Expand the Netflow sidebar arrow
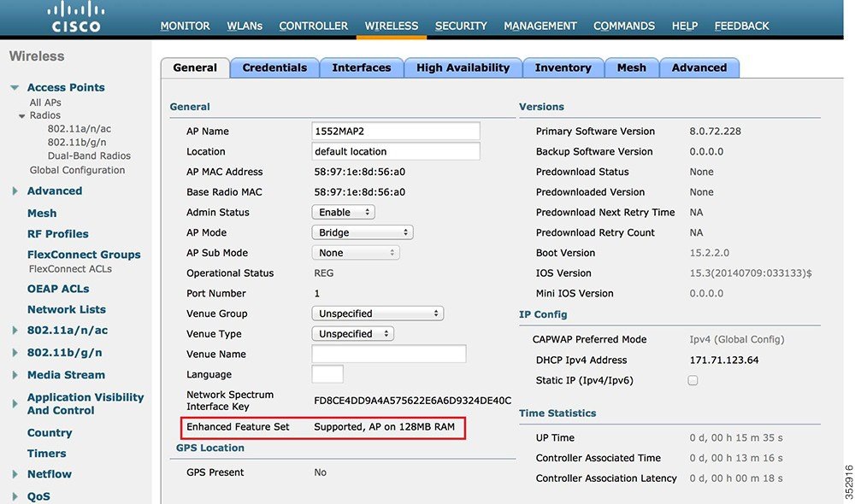Image resolution: width=855 pixels, height=504 pixels. [15, 474]
